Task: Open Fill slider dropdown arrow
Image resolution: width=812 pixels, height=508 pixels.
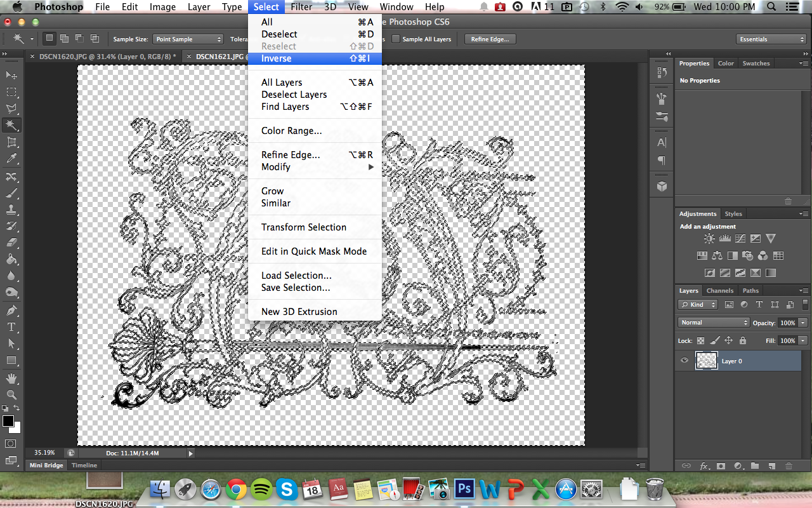Action: (803, 340)
